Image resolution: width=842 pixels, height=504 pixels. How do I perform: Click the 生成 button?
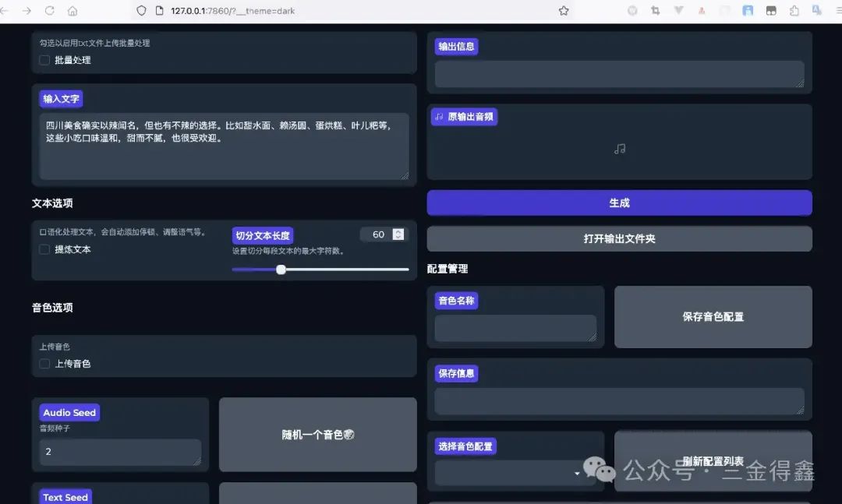(x=619, y=203)
